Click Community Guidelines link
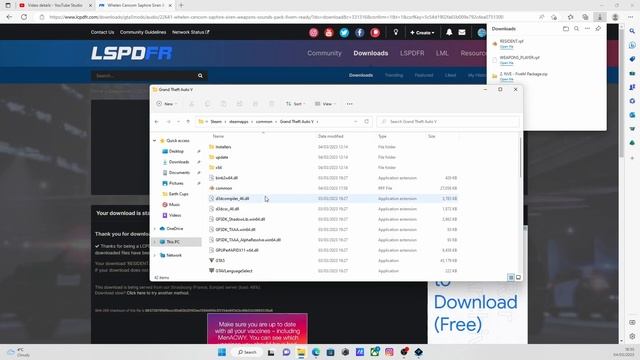The image size is (640, 360). 143,32
